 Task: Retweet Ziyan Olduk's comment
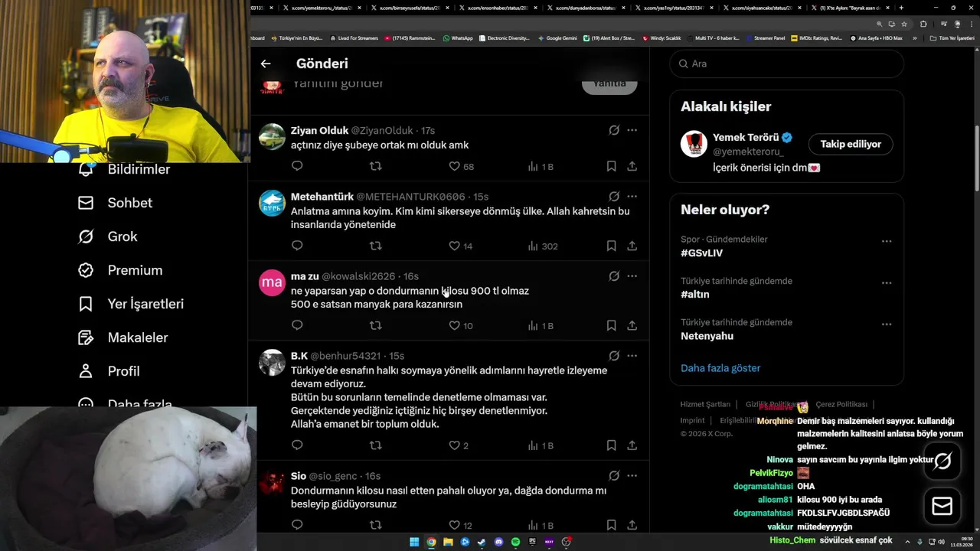[375, 166]
